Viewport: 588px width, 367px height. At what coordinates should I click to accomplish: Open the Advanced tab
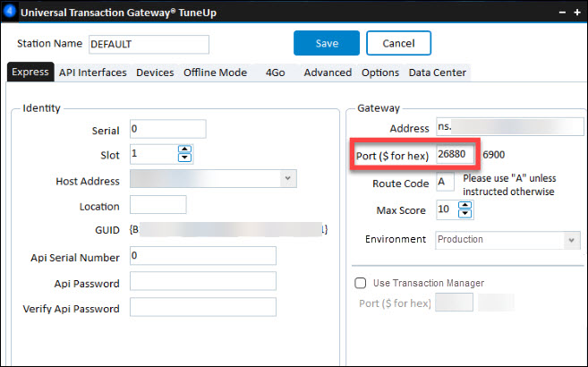[327, 73]
